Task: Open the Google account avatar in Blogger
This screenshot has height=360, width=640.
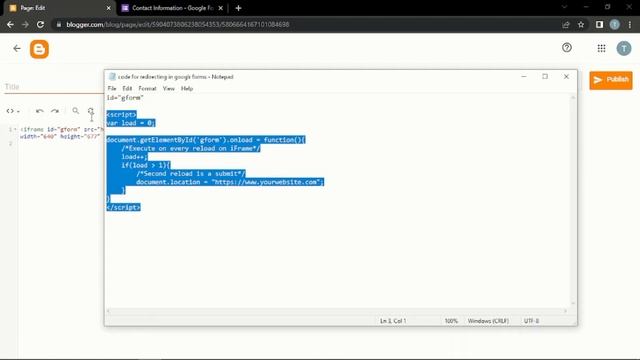Action: point(624,49)
